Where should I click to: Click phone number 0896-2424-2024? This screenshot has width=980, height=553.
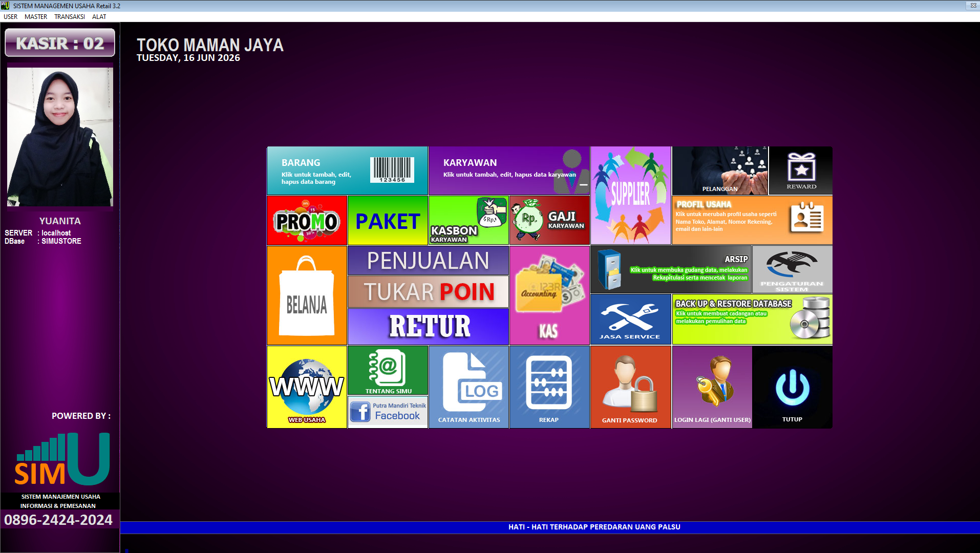point(58,520)
